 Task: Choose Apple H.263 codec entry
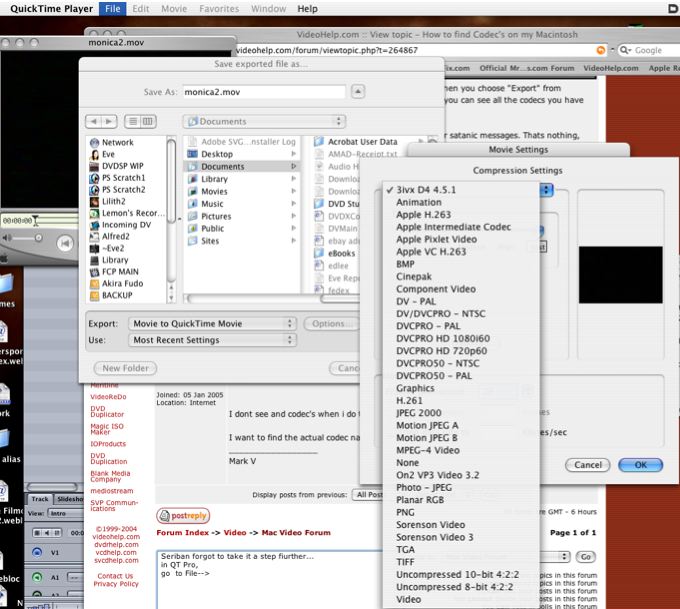423,215
